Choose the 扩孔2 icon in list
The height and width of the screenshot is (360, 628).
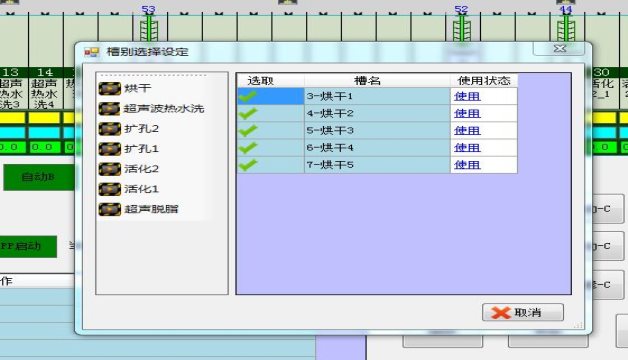click(109, 129)
